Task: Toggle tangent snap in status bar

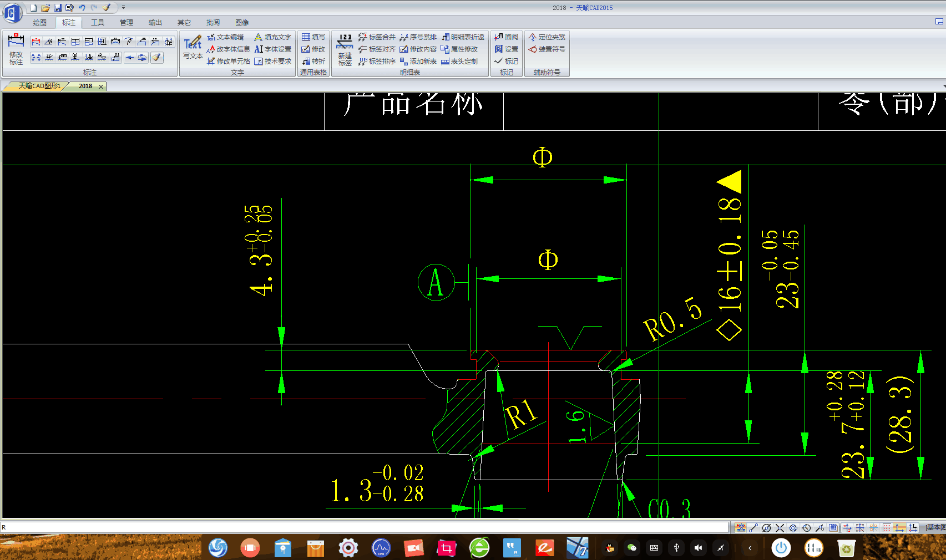Action: (807, 528)
